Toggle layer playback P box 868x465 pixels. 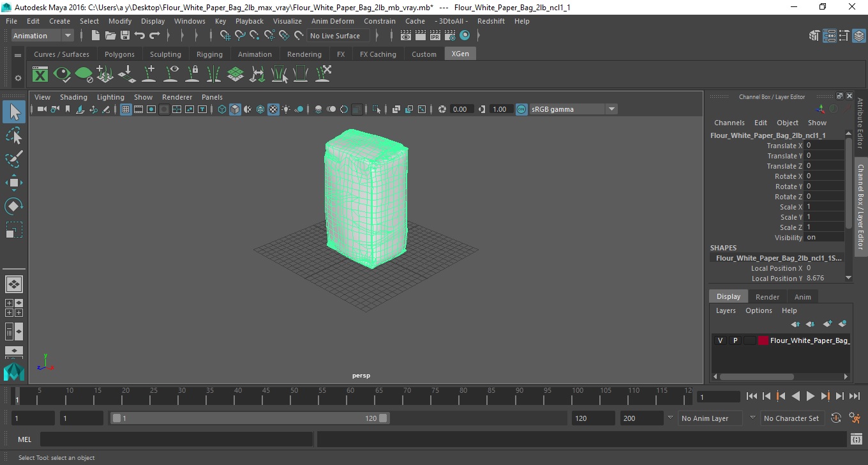(735, 340)
